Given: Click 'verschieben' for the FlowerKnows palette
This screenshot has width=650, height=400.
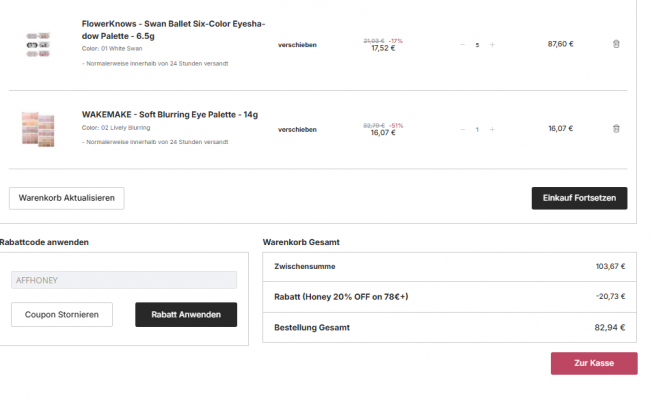Looking at the screenshot, I should [x=297, y=44].
